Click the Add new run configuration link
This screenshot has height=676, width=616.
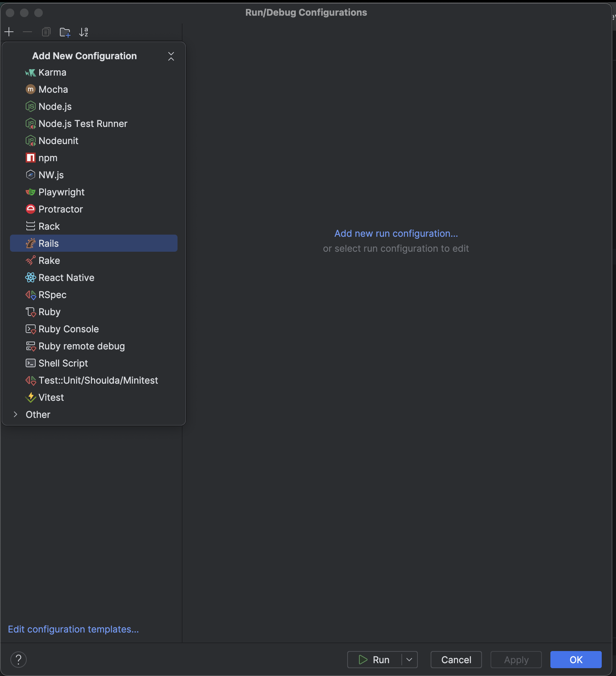[396, 234]
